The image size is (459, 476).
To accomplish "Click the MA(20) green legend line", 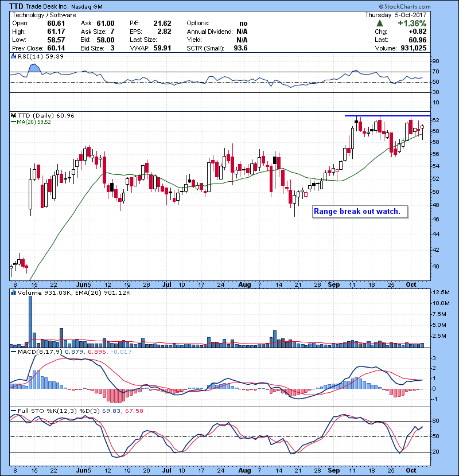I will click(x=13, y=122).
